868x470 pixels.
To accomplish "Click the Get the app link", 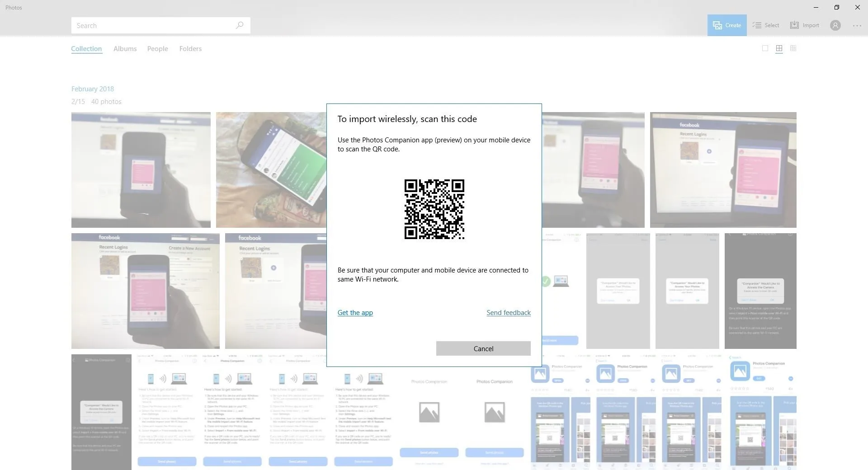I will coord(355,313).
